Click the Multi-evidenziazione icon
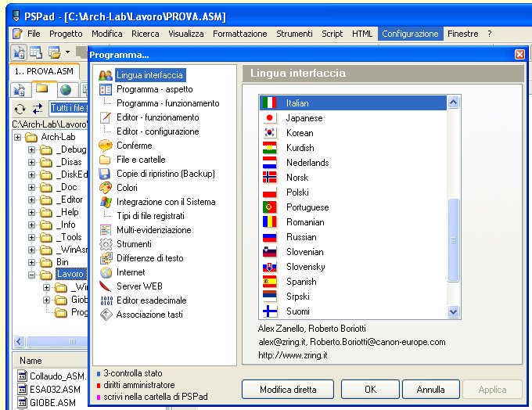Image resolution: width=532 pixels, height=410 pixels. point(106,230)
